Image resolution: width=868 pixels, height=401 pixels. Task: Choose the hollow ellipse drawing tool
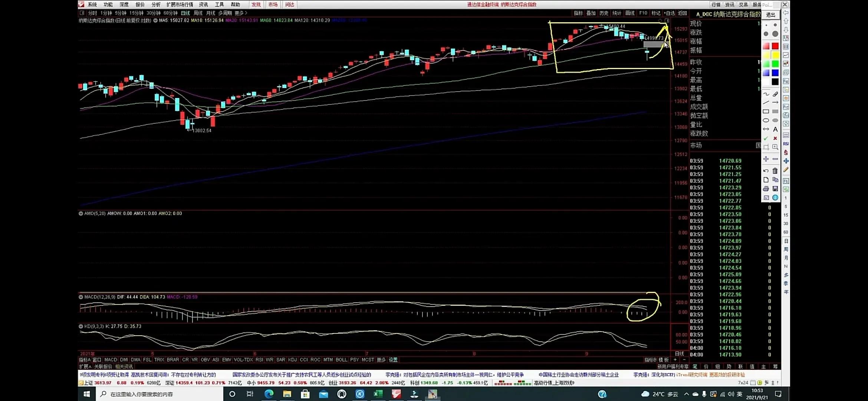766,120
